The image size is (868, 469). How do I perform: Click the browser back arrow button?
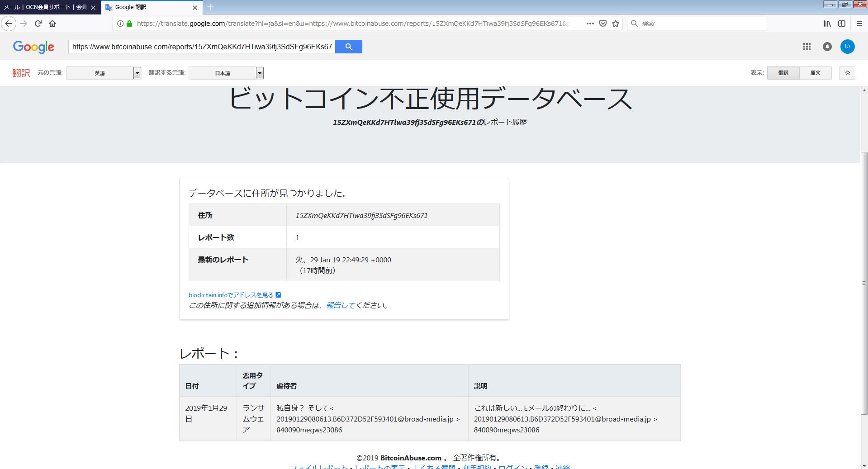(9, 24)
